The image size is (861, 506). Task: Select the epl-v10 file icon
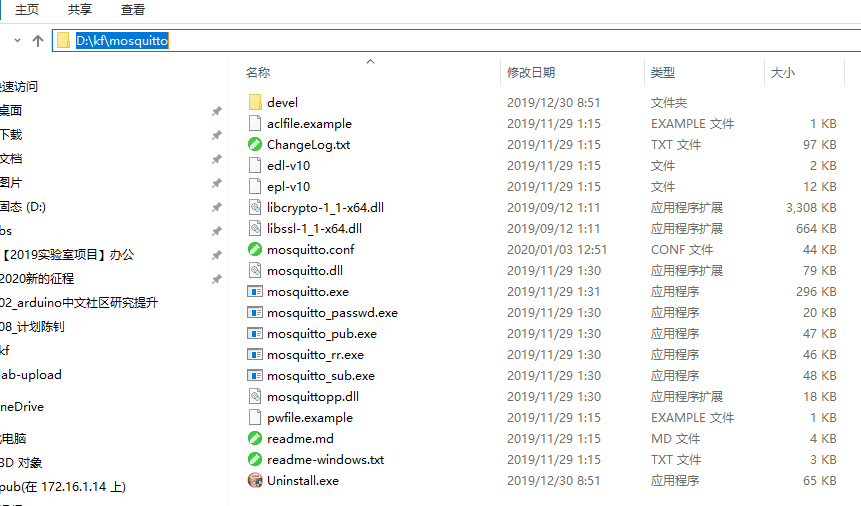[255, 186]
